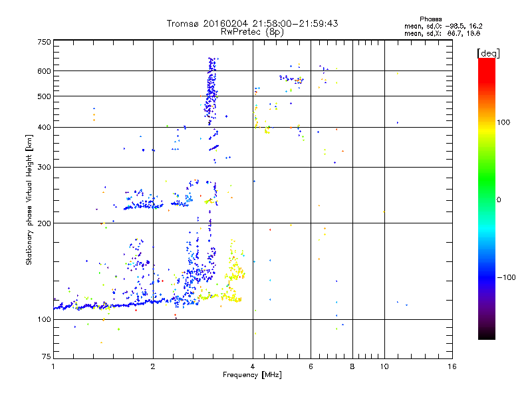Viewport: 532px width, 399px height.
Task: Click the rainbow phase colorbar
Action: (487, 198)
